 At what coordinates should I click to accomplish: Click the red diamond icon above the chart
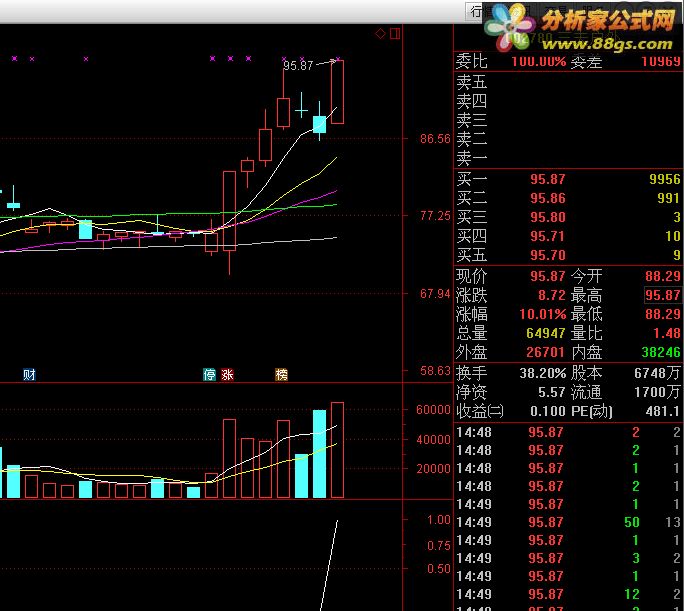coord(380,34)
